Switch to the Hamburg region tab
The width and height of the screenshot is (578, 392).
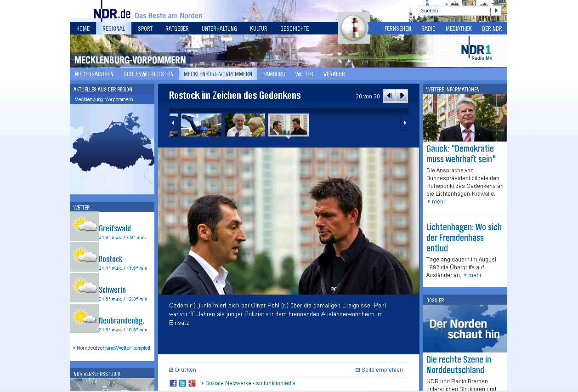[x=273, y=74]
